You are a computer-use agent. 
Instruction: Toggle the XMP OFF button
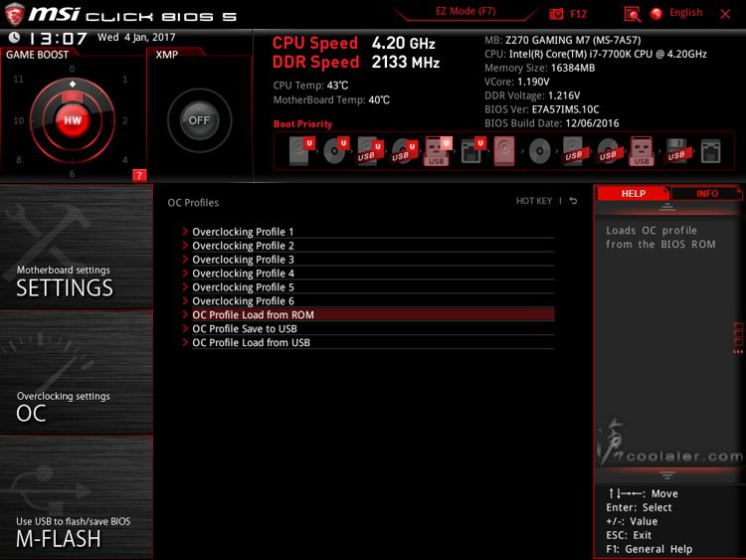199,120
